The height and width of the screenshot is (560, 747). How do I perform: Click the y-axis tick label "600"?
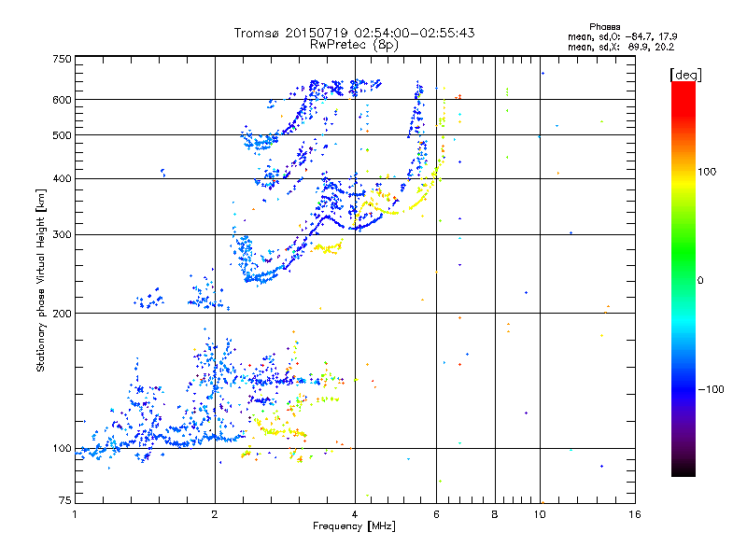coord(62,100)
